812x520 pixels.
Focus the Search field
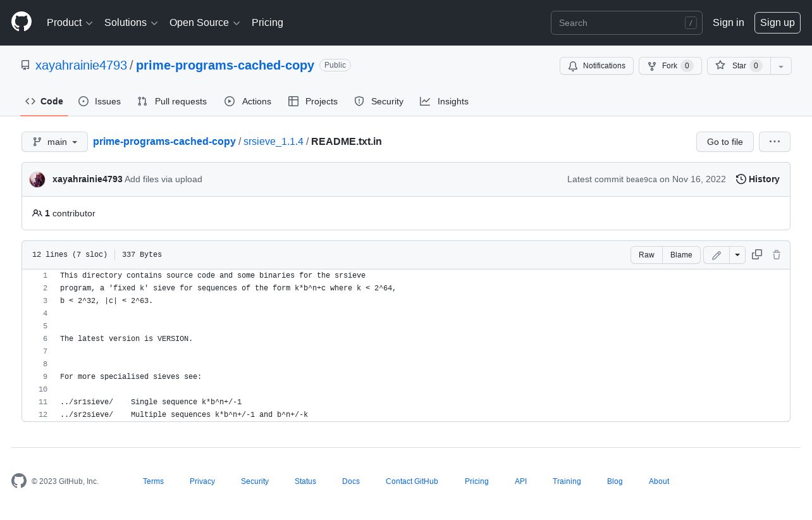click(627, 23)
